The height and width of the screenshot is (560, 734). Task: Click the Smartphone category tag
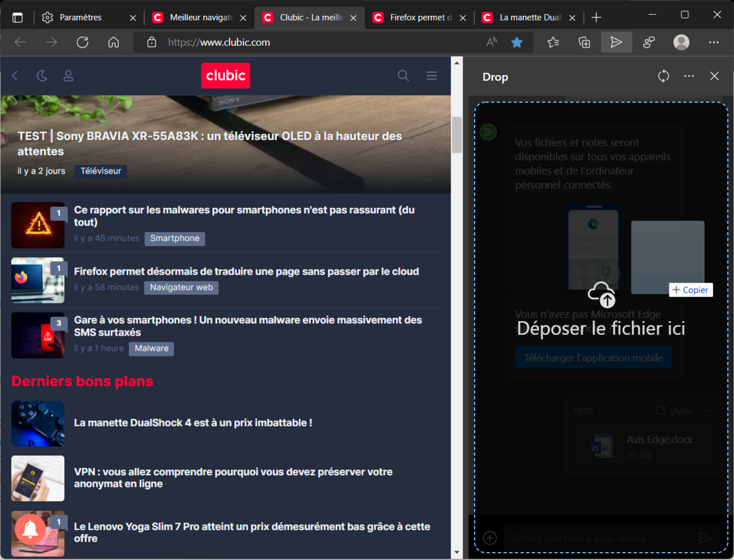[175, 238]
